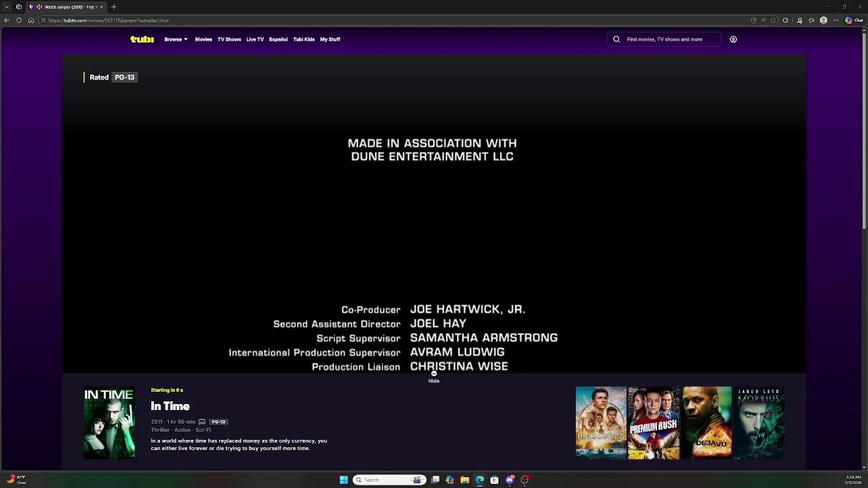
Task: Open the Windows Start menu
Action: (344, 480)
